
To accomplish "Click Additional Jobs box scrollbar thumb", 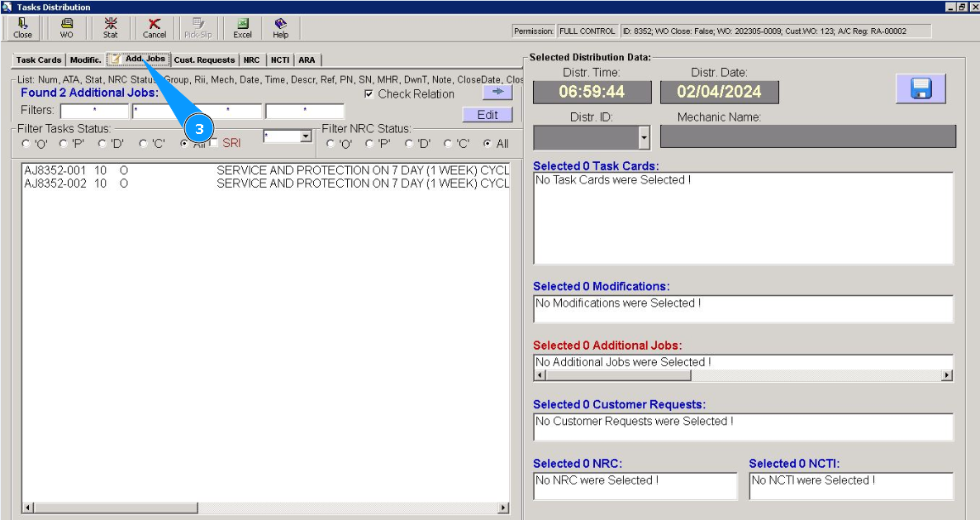I will 619,375.
